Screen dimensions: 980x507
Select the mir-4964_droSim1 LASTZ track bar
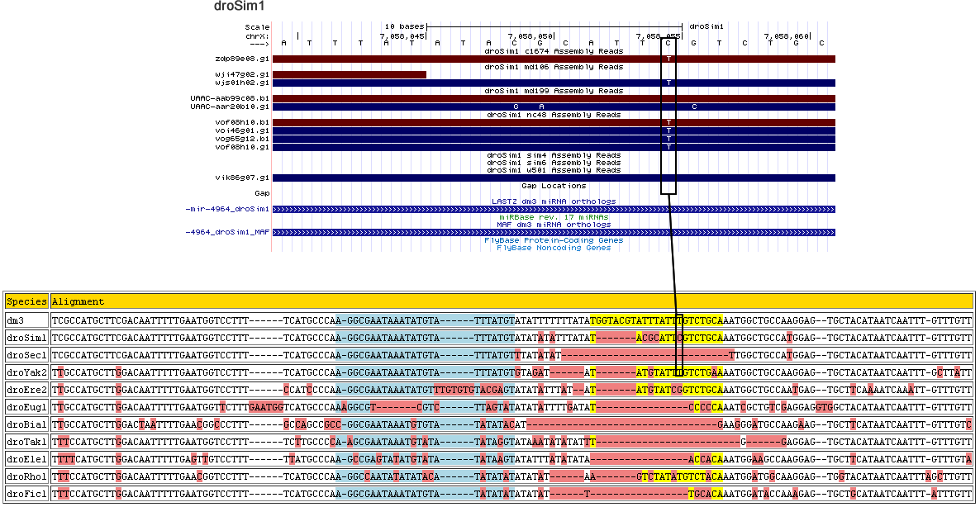554,210
